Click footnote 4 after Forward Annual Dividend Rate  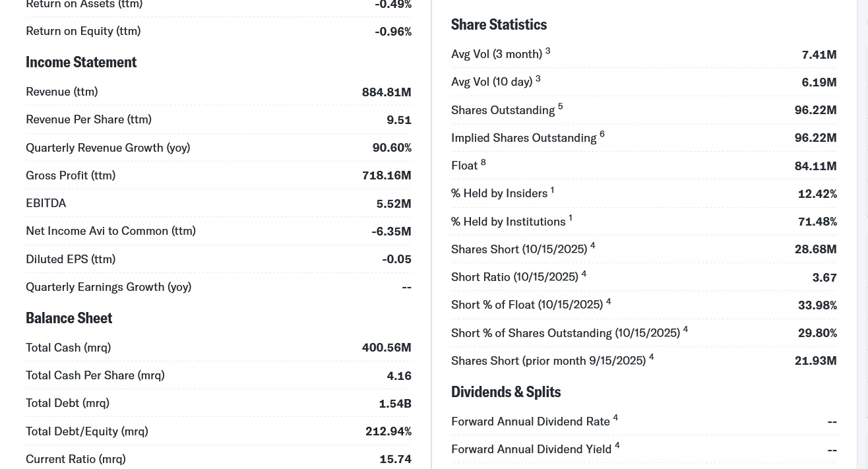(x=615, y=418)
